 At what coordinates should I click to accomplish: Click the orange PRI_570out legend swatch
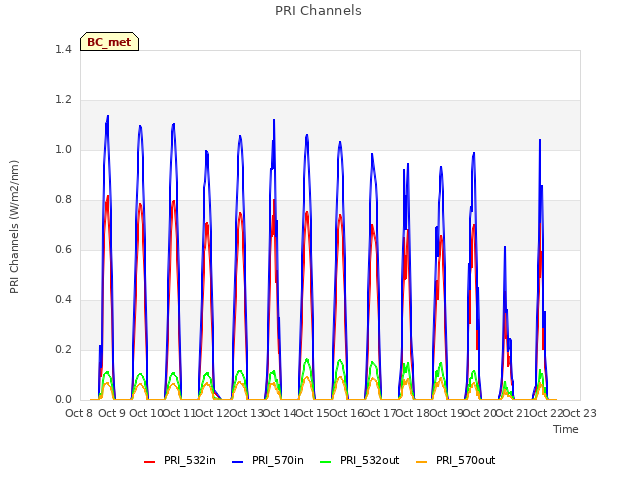tap(422, 462)
